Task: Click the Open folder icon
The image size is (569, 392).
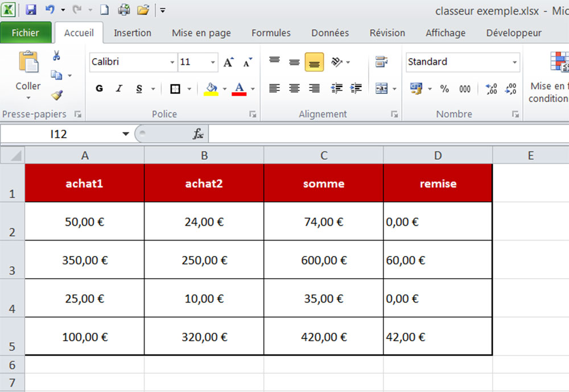Action: point(143,10)
